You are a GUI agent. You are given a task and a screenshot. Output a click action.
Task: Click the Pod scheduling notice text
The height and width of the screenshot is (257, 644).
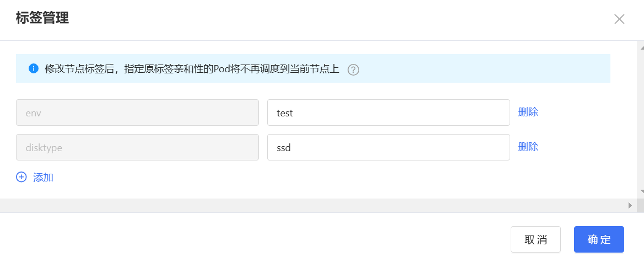(x=192, y=69)
